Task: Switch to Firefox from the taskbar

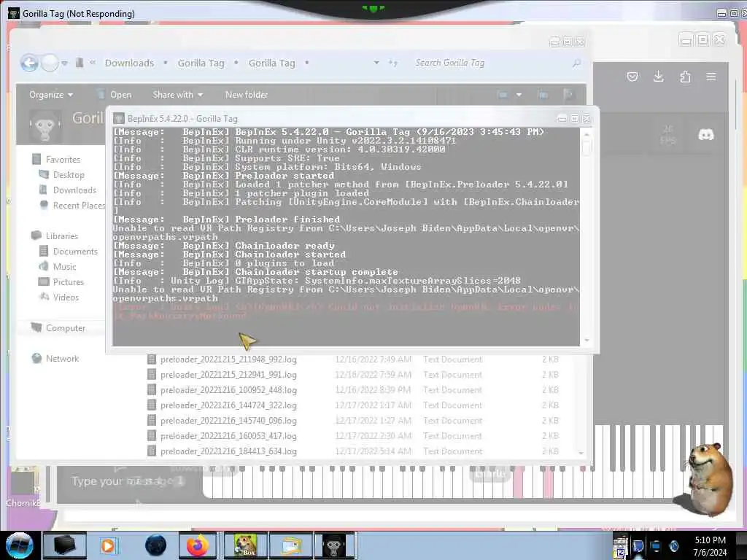Action: [197, 545]
